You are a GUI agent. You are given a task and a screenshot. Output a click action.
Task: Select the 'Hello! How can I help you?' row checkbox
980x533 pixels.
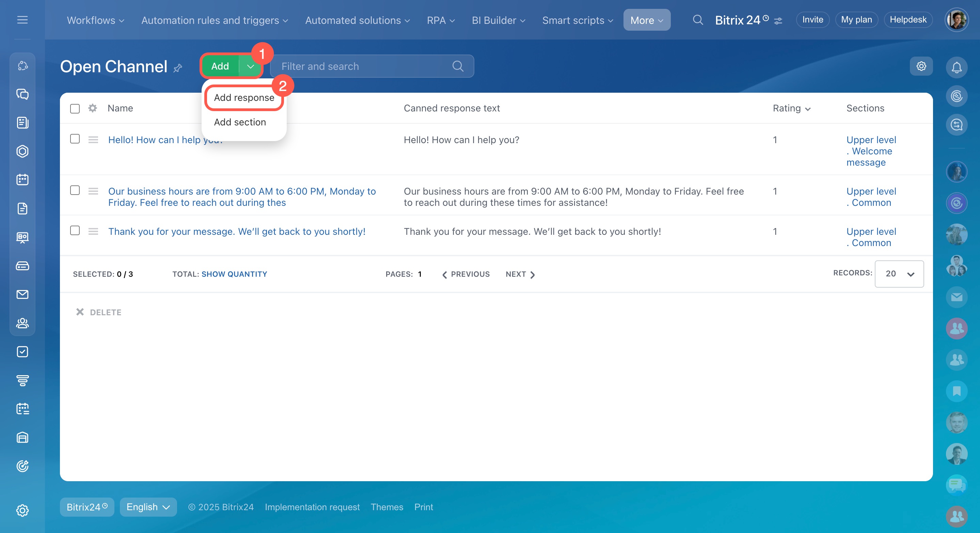point(75,139)
